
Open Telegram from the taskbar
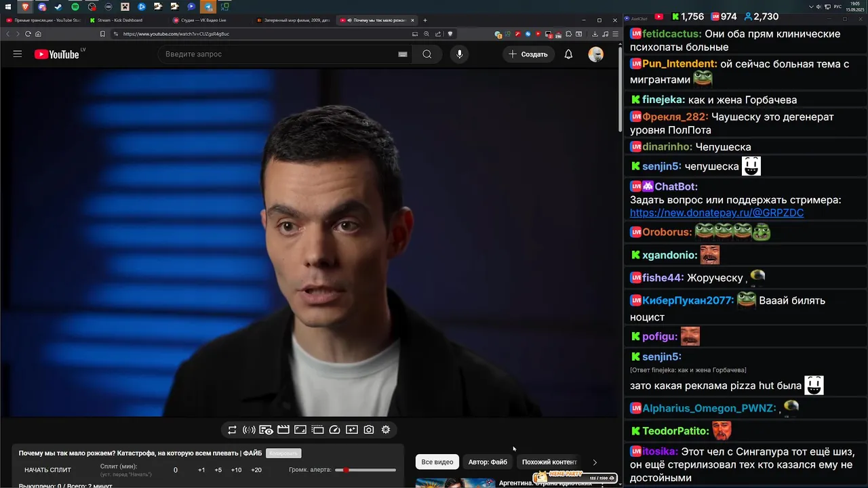click(x=208, y=7)
